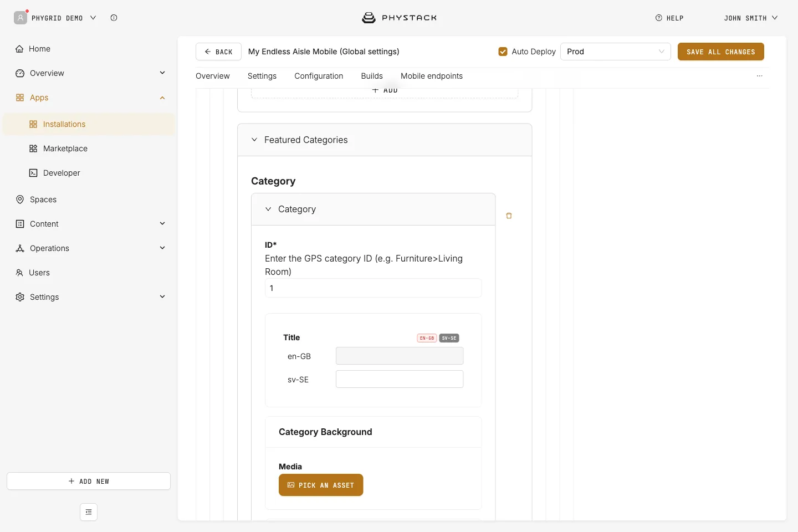This screenshot has width=798, height=532.
Task: Switch to the Configuration tab
Action: pyautogui.click(x=319, y=76)
